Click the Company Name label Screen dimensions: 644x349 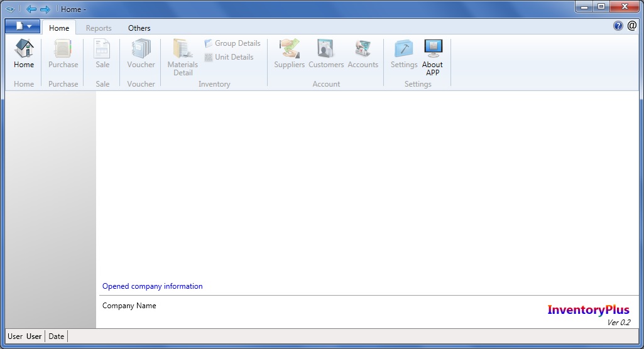[x=129, y=306]
